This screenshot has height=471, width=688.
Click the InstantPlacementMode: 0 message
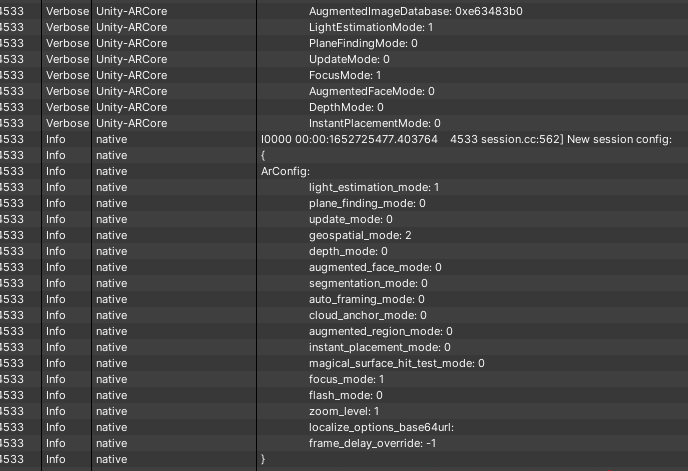[x=374, y=123]
